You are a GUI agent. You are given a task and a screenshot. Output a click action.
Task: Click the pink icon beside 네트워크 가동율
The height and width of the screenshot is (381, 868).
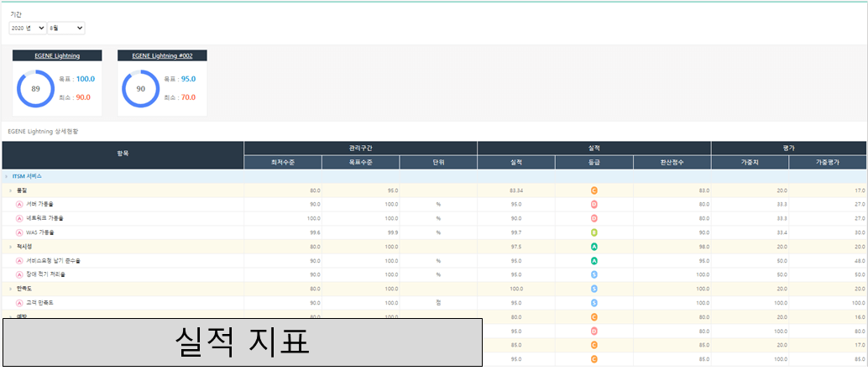pyautogui.click(x=19, y=218)
